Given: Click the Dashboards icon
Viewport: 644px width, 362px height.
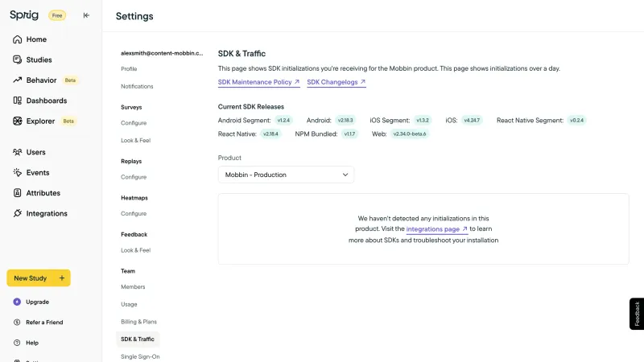Looking at the screenshot, I should [x=17, y=101].
